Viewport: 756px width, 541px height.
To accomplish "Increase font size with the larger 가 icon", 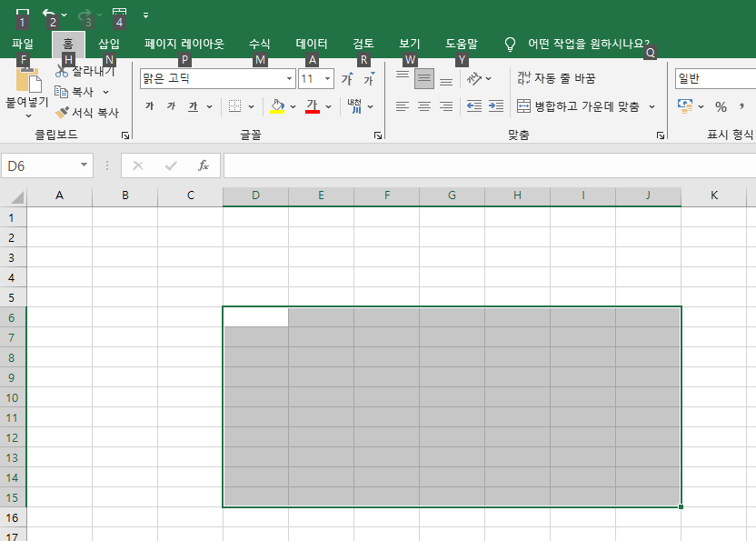I will tap(347, 79).
